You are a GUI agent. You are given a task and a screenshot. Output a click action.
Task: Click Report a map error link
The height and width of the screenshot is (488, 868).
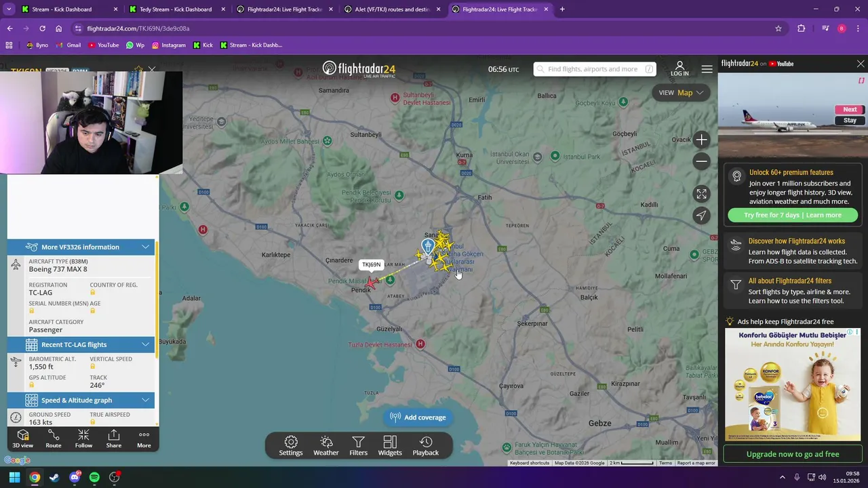tap(696, 463)
